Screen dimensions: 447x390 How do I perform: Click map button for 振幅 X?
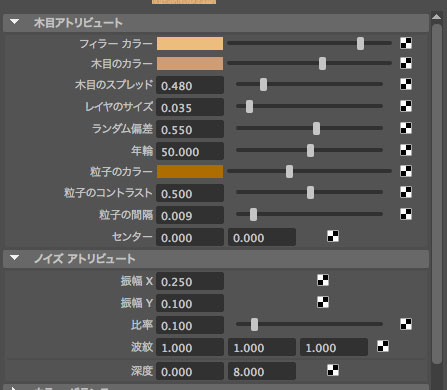(x=323, y=280)
